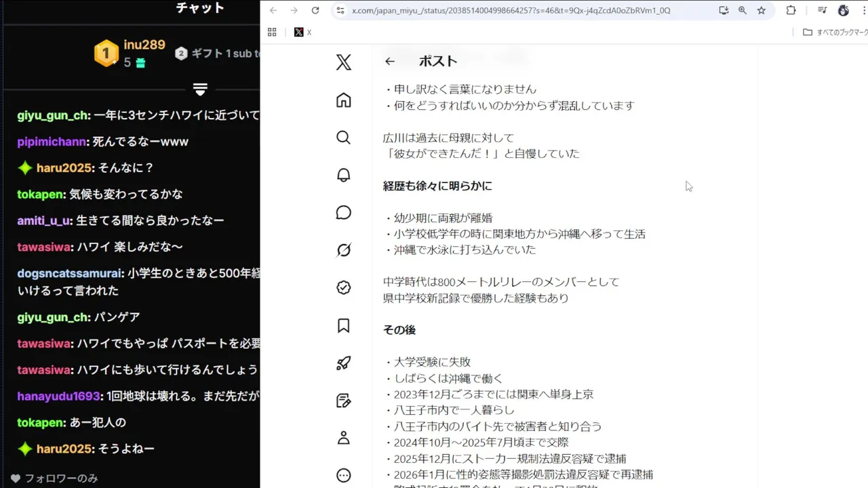Image resolution: width=868 pixels, height=488 pixels.
Task: Click the install app icon in address bar
Action: coord(724,10)
